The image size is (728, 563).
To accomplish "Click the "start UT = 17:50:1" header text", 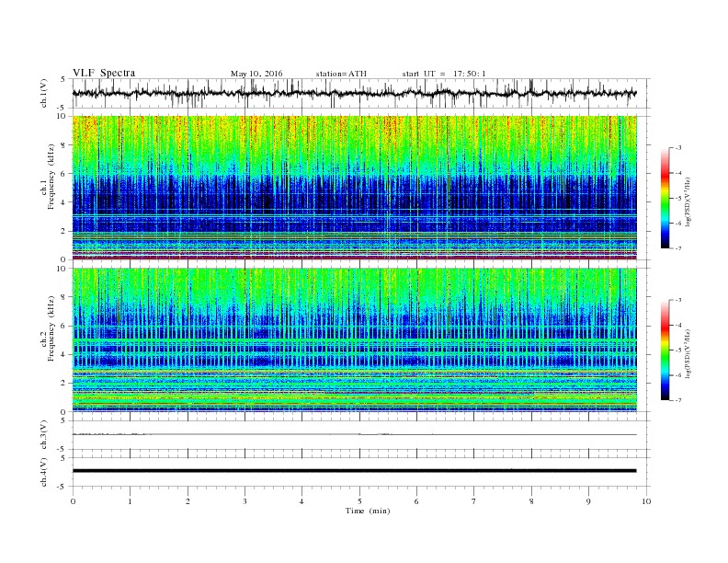I will (444, 74).
